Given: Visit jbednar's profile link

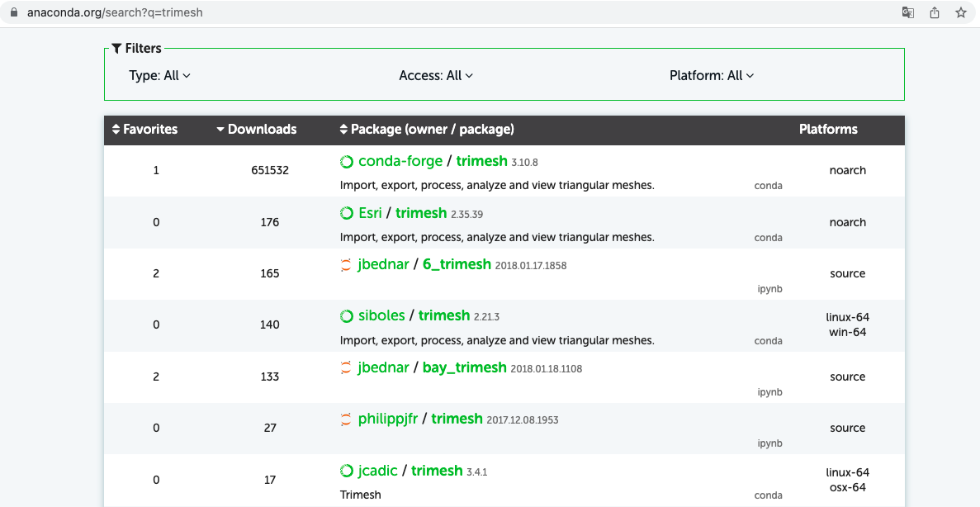Looking at the screenshot, I should point(385,264).
